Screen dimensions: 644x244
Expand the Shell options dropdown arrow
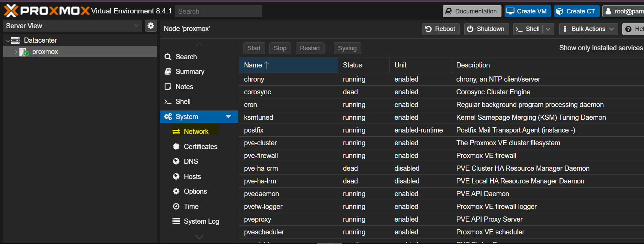(548, 29)
